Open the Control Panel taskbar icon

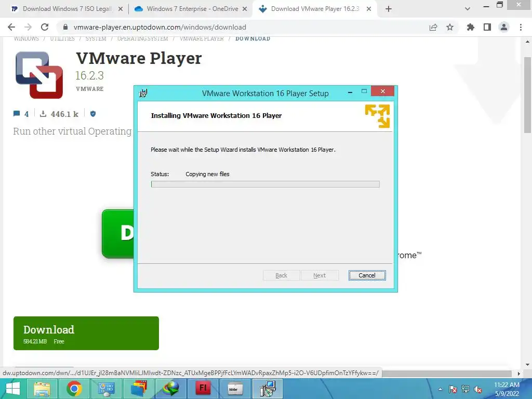click(106, 389)
